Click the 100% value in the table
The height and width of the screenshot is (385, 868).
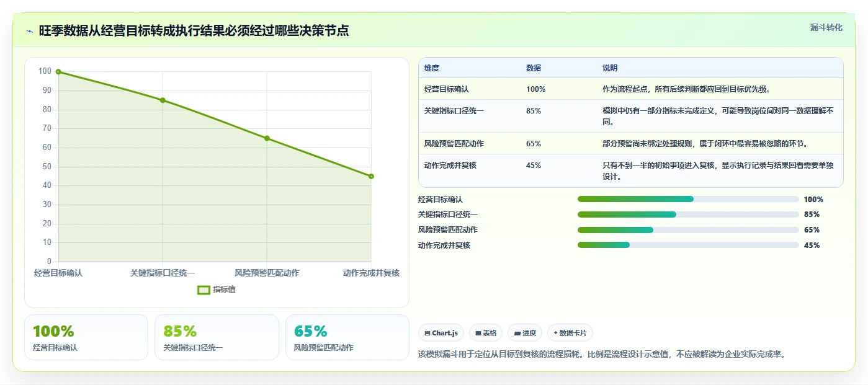536,89
